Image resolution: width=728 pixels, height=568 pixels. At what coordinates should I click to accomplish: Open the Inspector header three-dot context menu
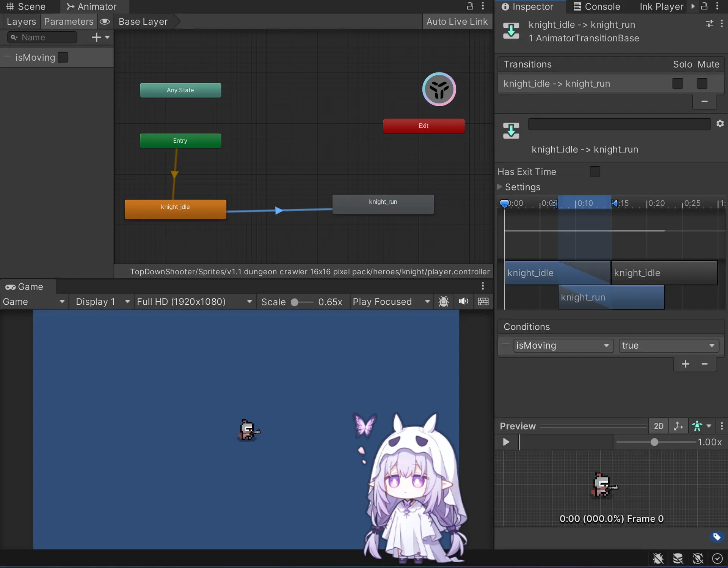pyautogui.click(x=722, y=24)
